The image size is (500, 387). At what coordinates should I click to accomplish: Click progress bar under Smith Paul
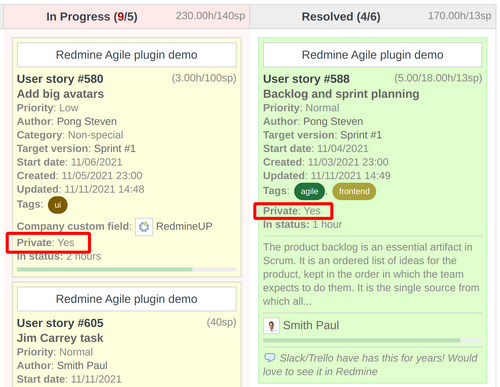(x=373, y=340)
